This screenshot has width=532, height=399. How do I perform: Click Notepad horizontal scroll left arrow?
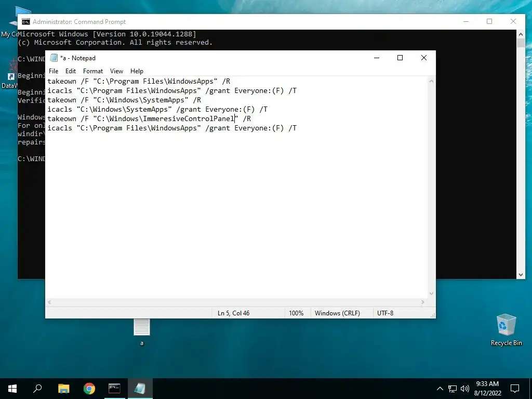pos(49,302)
